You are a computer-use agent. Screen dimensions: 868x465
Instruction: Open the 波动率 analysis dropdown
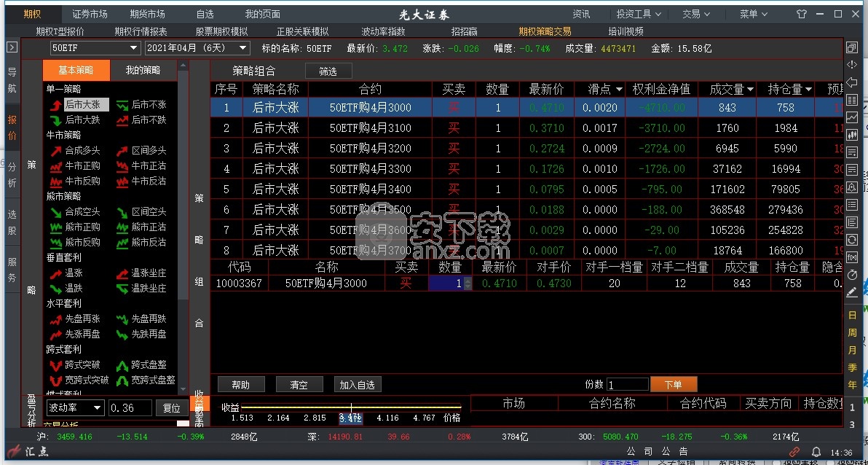click(75, 408)
